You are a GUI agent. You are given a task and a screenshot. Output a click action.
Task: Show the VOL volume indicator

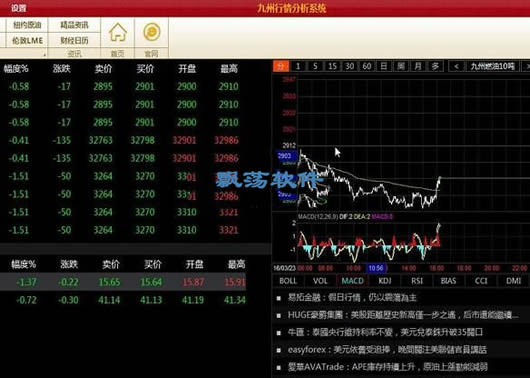pyautogui.click(x=320, y=281)
